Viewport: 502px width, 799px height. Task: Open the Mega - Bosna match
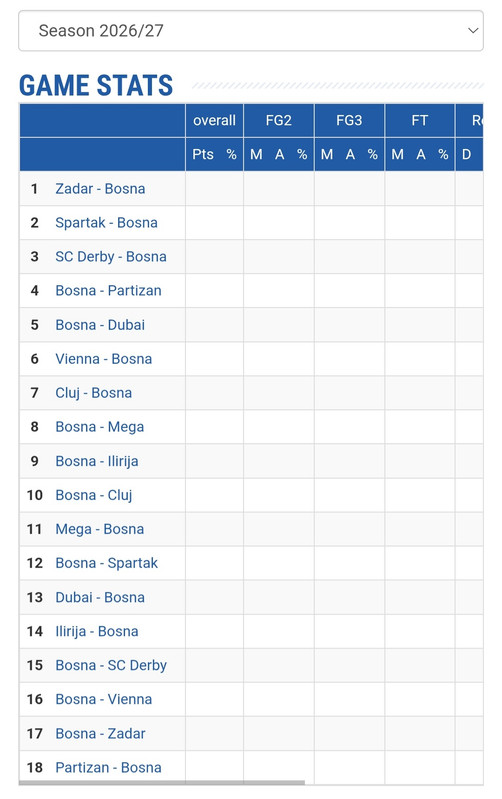(100, 529)
